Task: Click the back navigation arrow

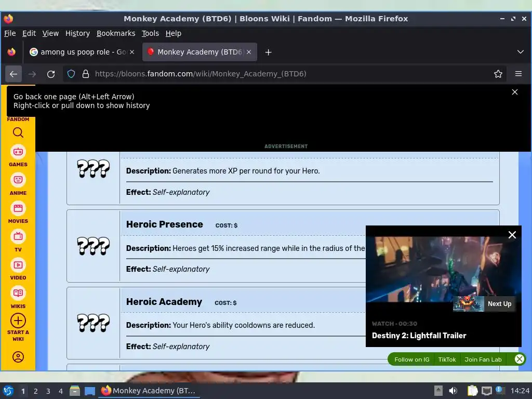Action: pos(14,74)
